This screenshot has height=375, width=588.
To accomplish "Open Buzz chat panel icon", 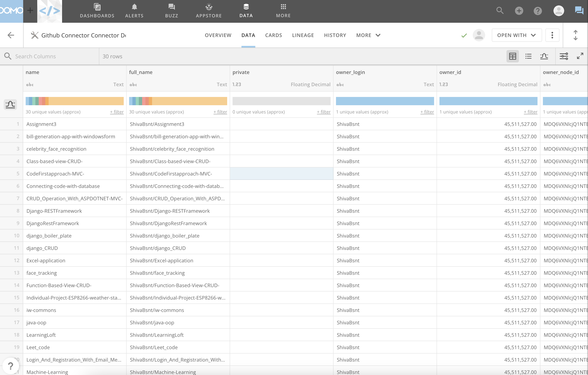I will (x=579, y=11).
